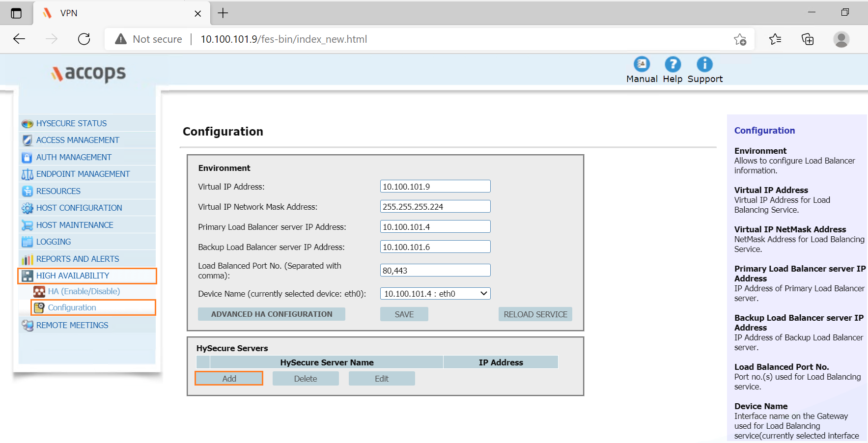
Task: Click the Host Configuration gear icon
Action: [28, 208]
